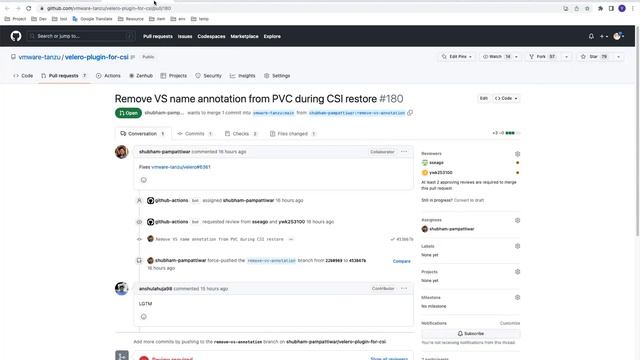The width and height of the screenshot is (640, 360).
Task: Open the vmware-tanzu organization link
Action: pos(40,57)
